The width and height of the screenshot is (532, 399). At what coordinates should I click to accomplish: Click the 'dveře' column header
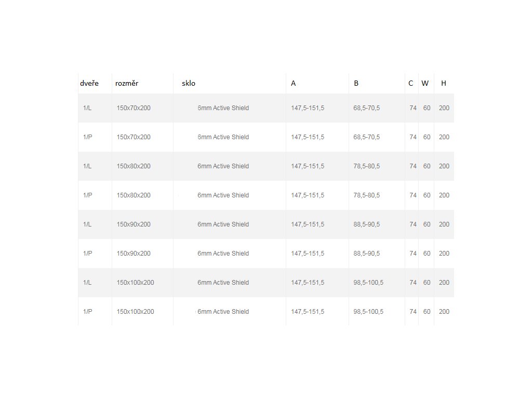click(89, 83)
